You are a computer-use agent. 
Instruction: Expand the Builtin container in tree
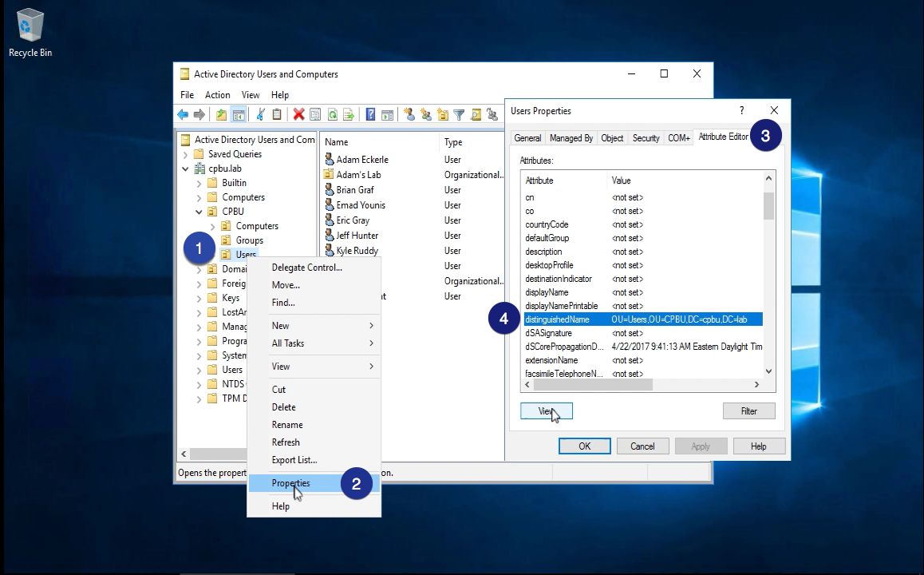click(x=199, y=183)
